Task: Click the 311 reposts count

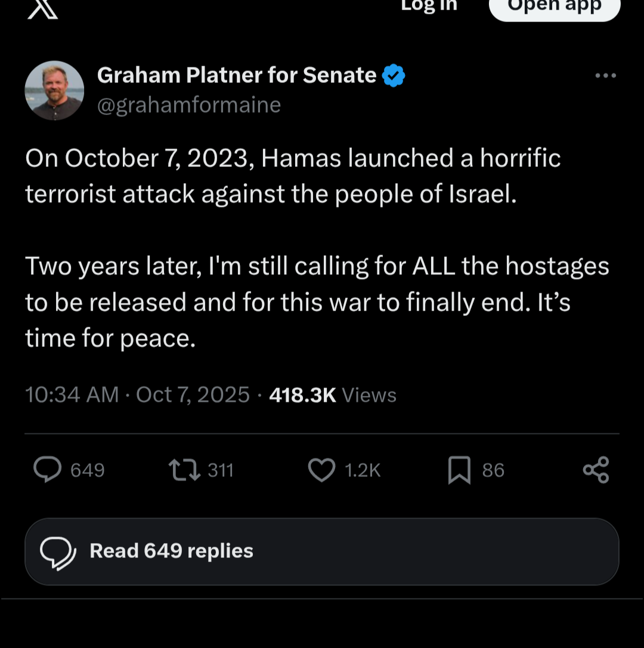Action: coord(221,470)
